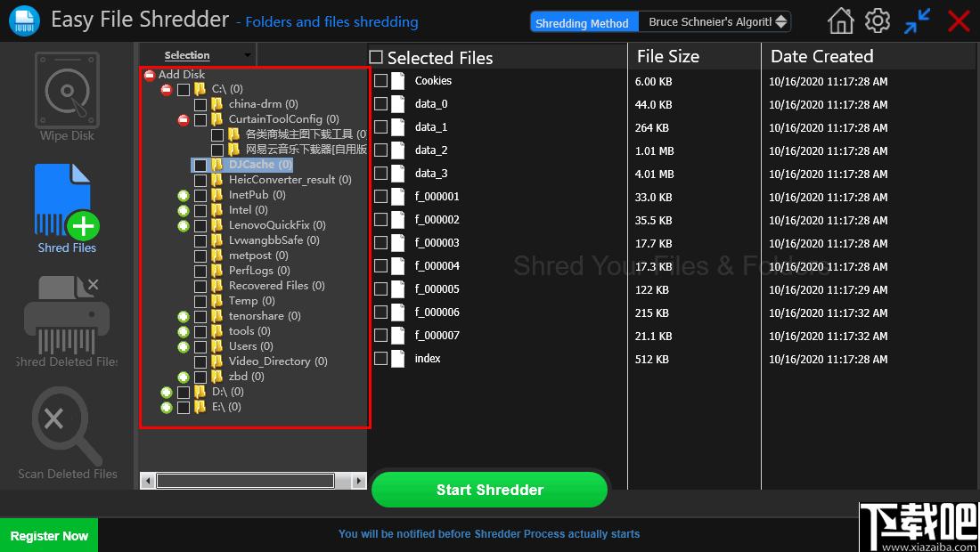980x552 pixels.
Task: Open the settings gear
Action: tap(878, 20)
